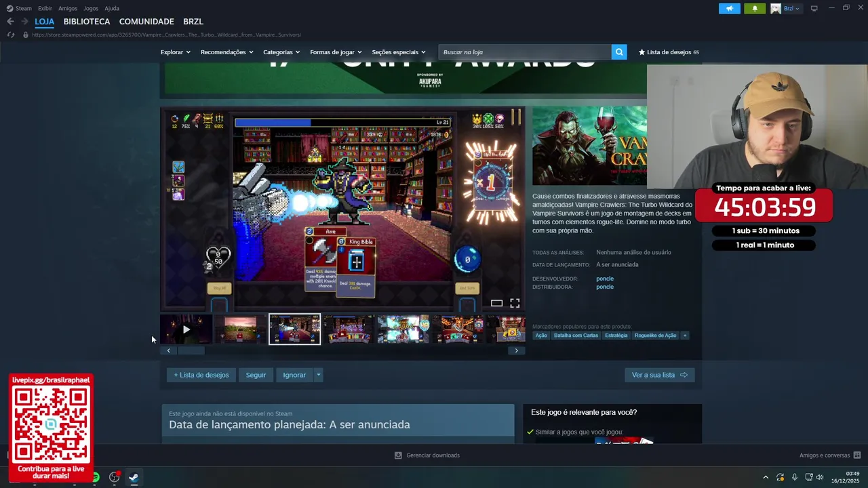Screen dimensions: 868x488
Task: Add game with + Lista de desejos
Action: pos(201,375)
